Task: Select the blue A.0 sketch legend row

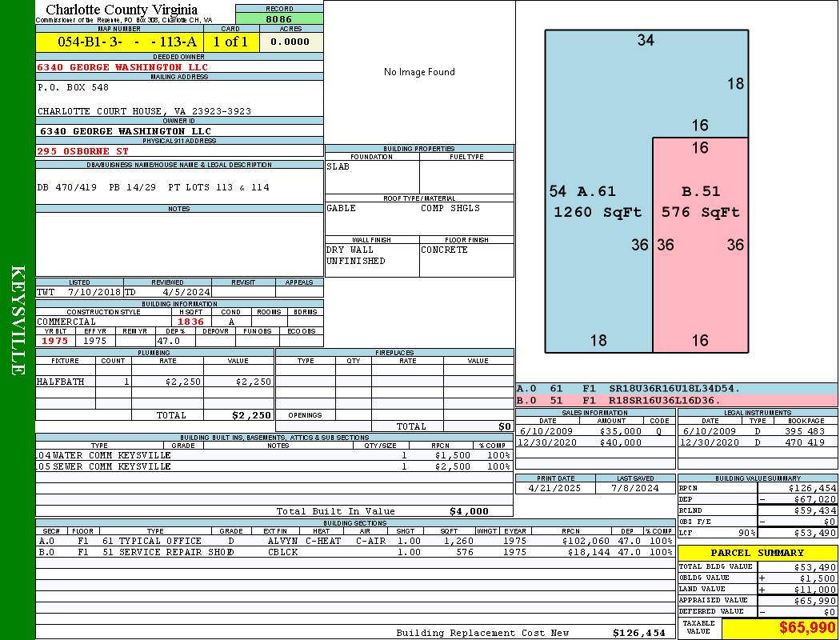Action: click(x=676, y=389)
